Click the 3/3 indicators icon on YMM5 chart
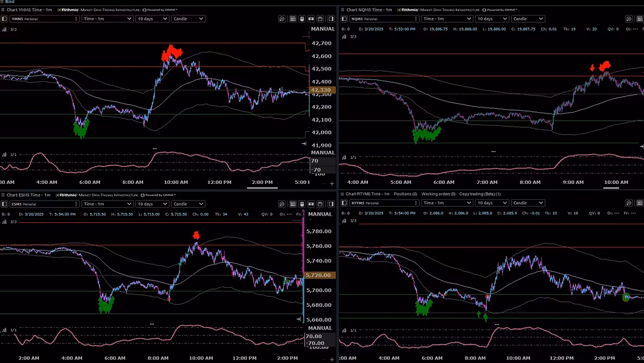The width and height of the screenshot is (644, 363). pos(5,30)
